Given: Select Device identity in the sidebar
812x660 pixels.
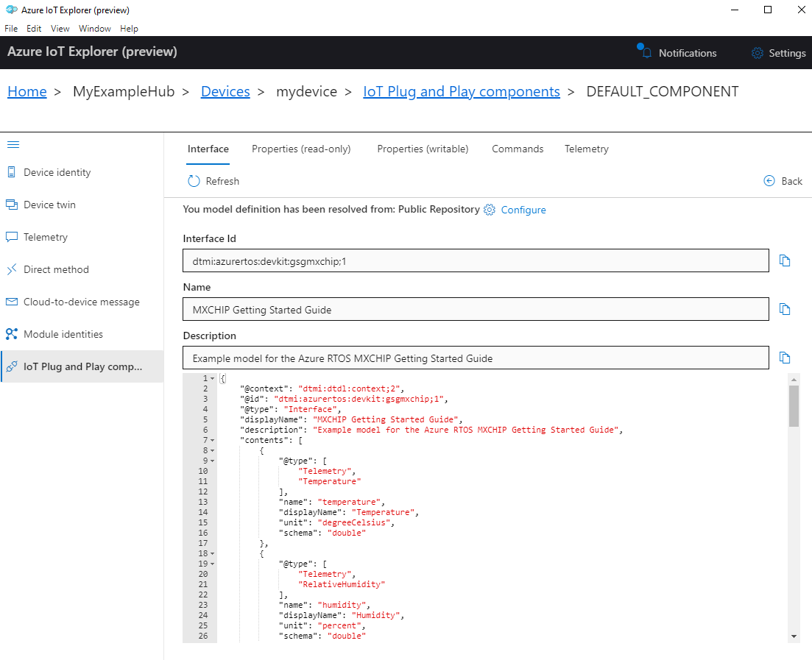Looking at the screenshot, I should point(57,171).
